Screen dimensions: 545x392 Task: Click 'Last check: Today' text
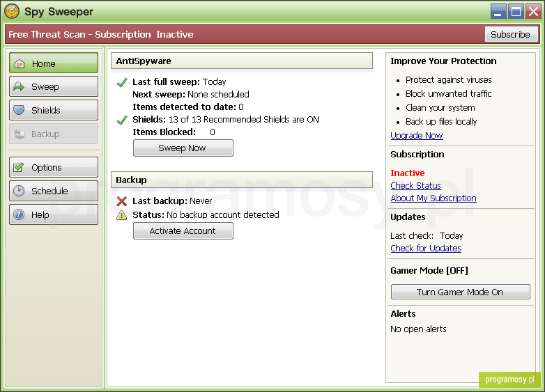tap(427, 236)
